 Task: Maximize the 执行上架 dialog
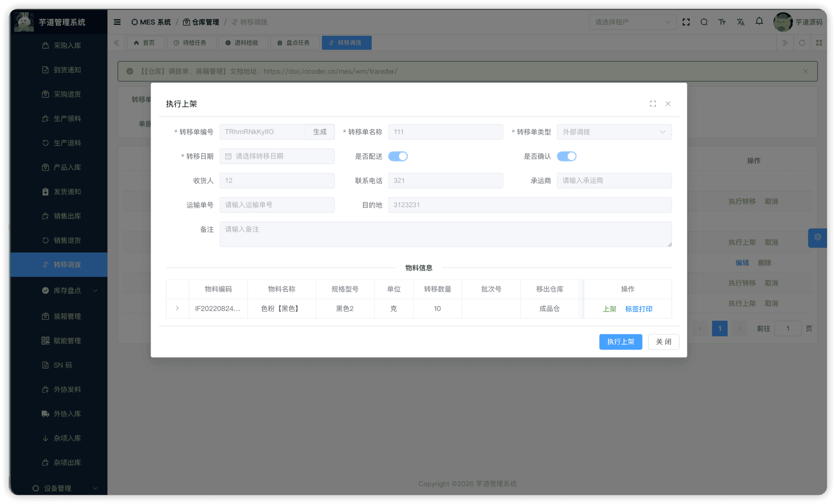point(653,104)
